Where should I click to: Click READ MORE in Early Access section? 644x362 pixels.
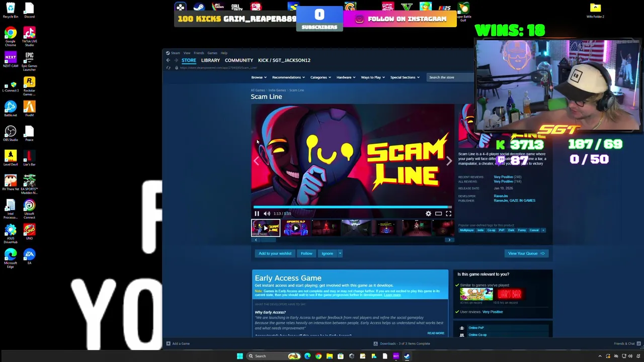click(x=436, y=333)
